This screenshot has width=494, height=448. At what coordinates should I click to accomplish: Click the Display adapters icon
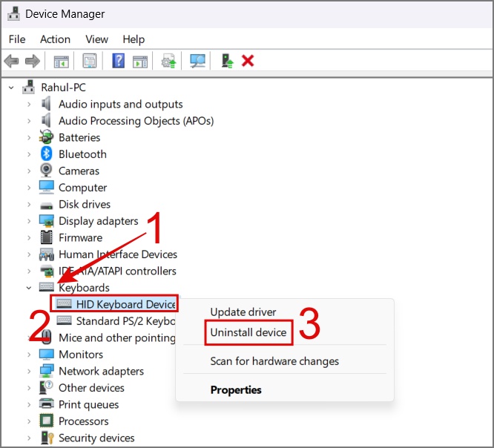[47, 220]
